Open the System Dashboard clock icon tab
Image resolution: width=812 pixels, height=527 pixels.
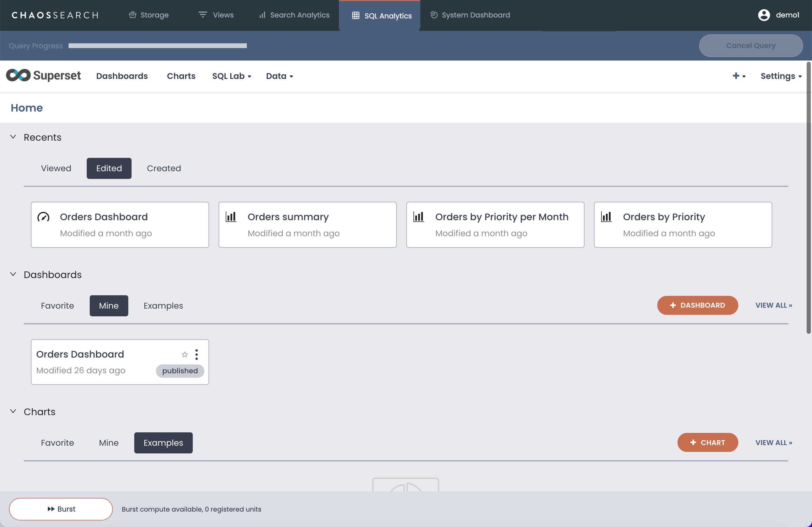tap(434, 15)
